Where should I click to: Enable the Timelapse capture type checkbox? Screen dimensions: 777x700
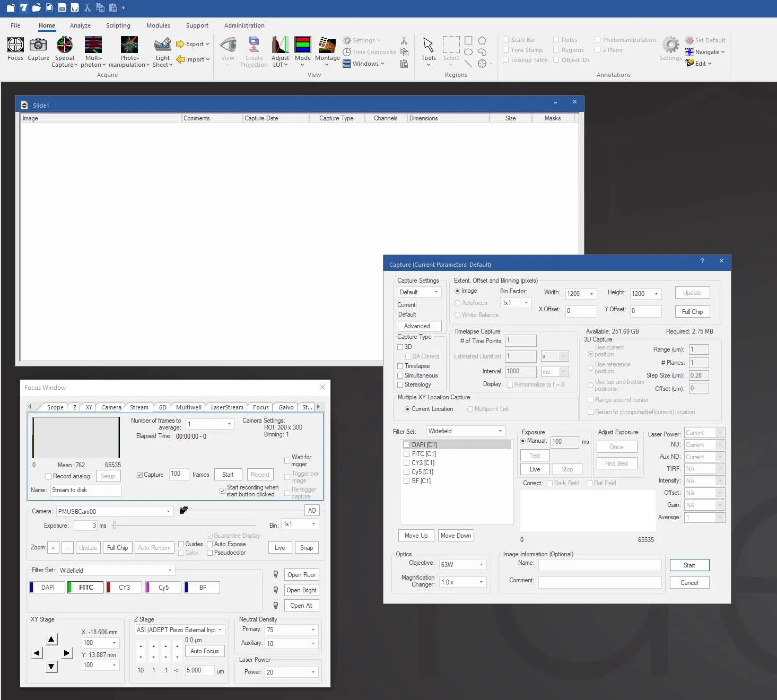[400, 366]
